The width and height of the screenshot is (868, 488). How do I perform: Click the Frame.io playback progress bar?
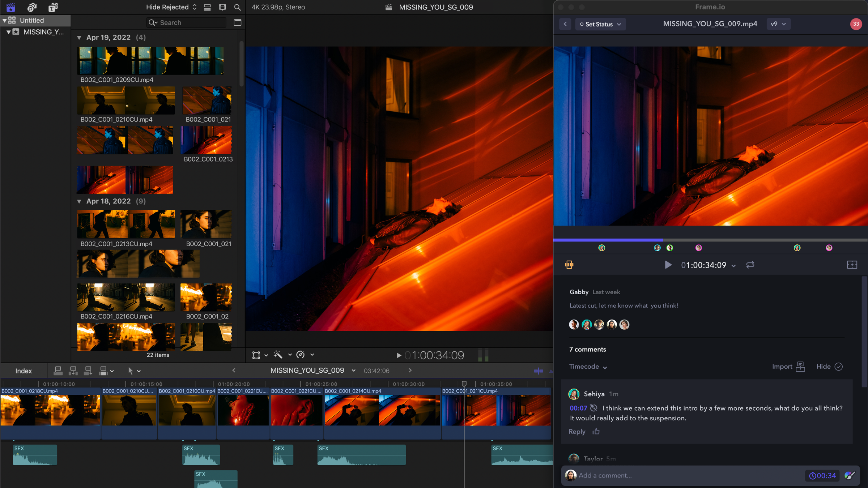click(710, 240)
